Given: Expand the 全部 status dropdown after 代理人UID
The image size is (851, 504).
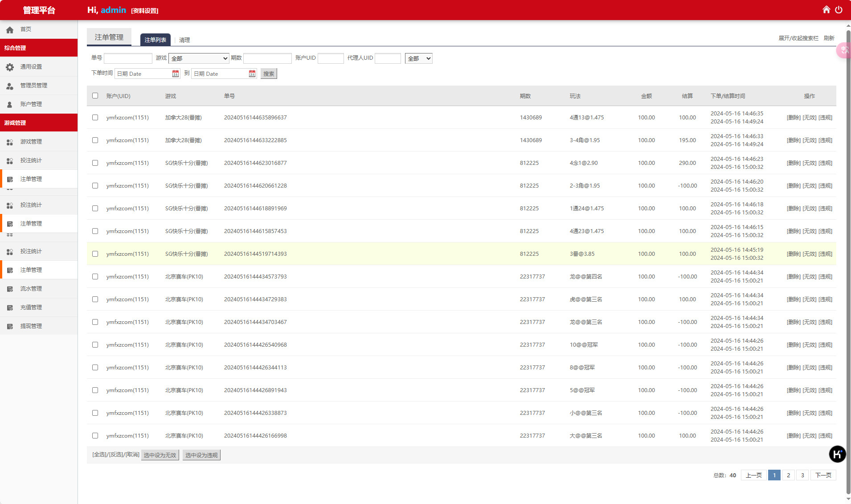Looking at the screenshot, I should click(418, 58).
